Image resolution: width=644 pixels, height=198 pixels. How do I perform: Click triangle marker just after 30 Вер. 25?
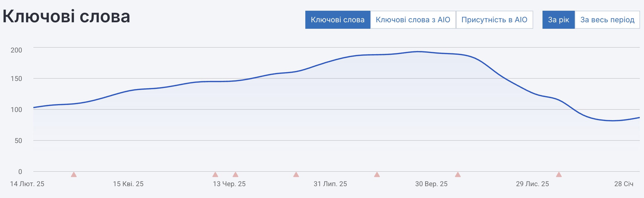pos(458,175)
